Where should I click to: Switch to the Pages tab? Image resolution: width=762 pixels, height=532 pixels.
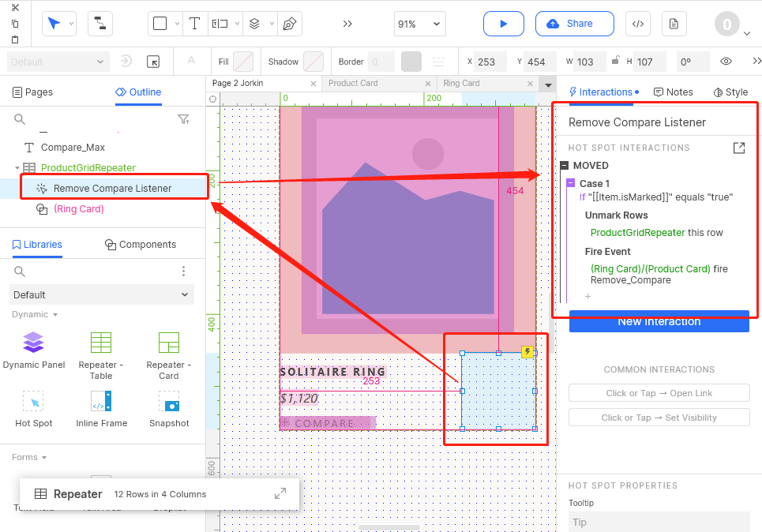(32, 92)
